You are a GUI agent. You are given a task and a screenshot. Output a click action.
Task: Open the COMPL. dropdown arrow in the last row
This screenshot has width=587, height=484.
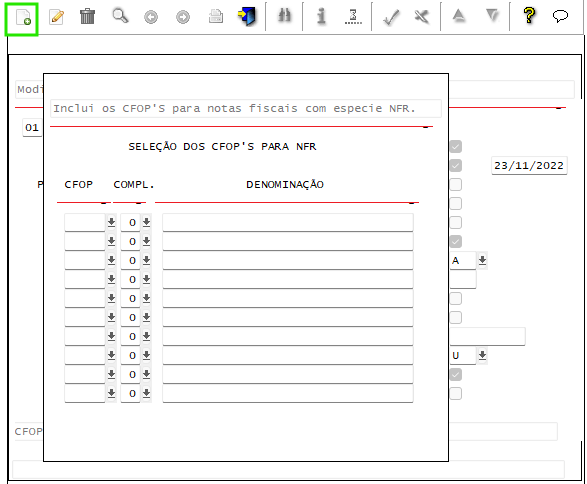click(146, 393)
